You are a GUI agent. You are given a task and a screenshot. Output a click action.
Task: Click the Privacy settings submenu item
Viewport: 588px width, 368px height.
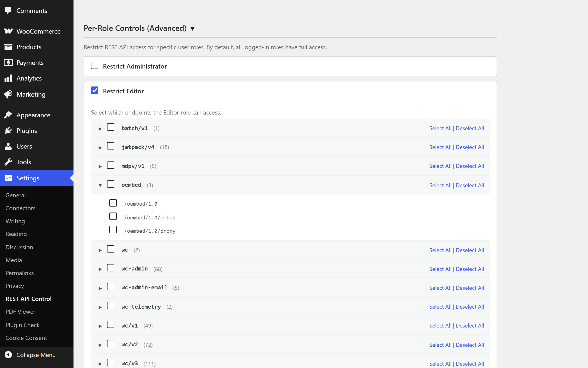pos(14,286)
